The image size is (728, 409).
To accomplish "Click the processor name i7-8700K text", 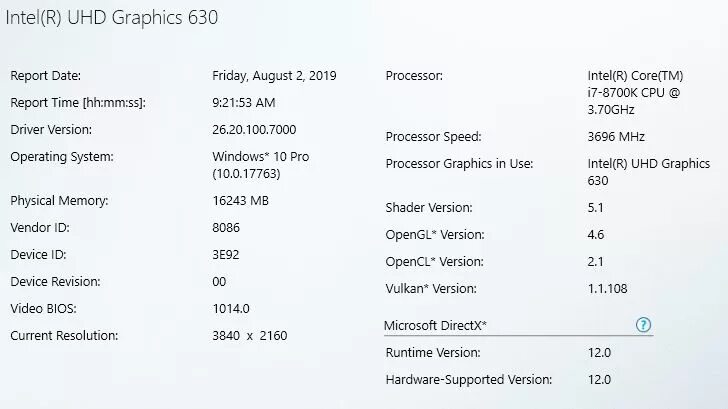I will 633,92.
